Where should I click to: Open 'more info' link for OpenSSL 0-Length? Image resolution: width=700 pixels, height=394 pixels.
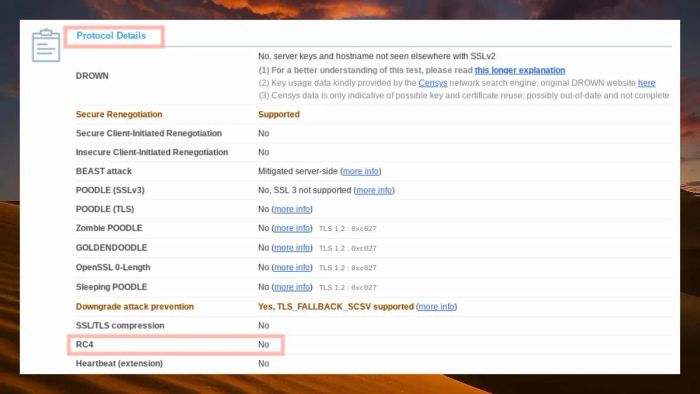click(x=292, y=267)
